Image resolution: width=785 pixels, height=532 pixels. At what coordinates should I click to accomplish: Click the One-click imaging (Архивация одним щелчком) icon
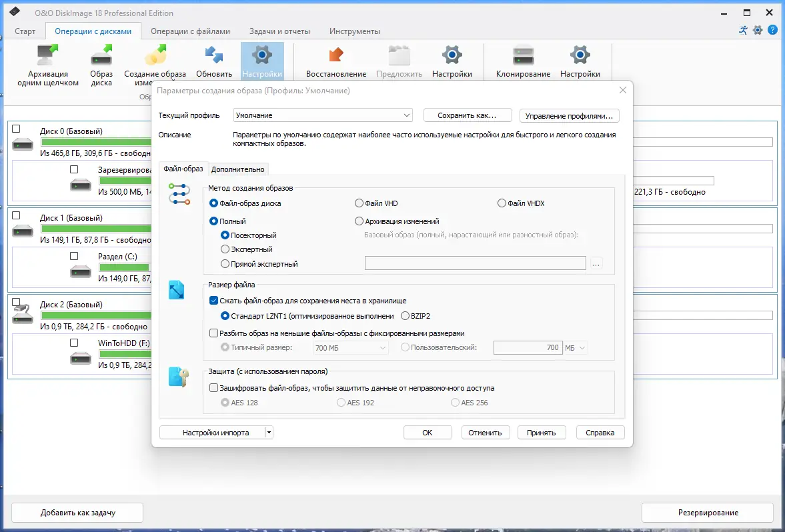[47, 55]
